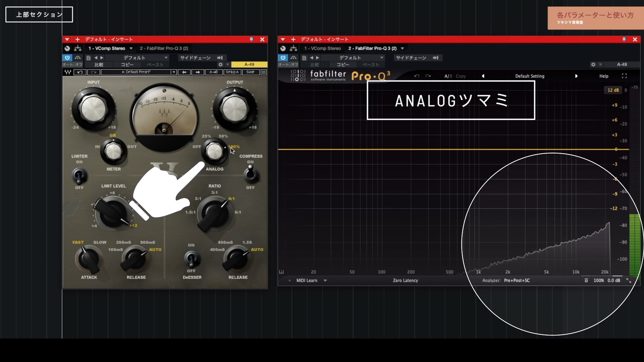The width and height of the screenshot is (644, 362).
Task: Click the コピー button to copy settings
Action: (127, 64)
